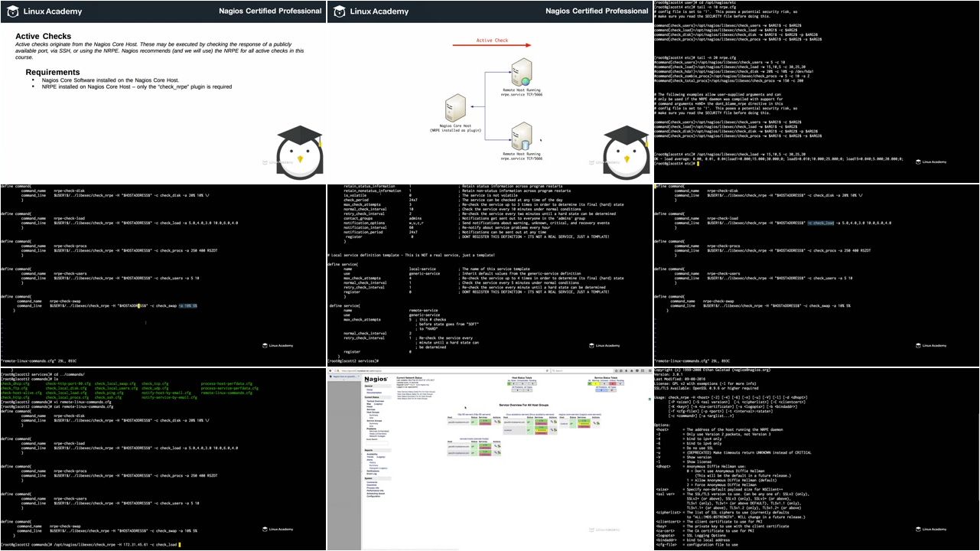This screenshot has width=980, height=551.
Task: Open the commands directory ls listing thumbnail
Action: (x=163, y=458)
